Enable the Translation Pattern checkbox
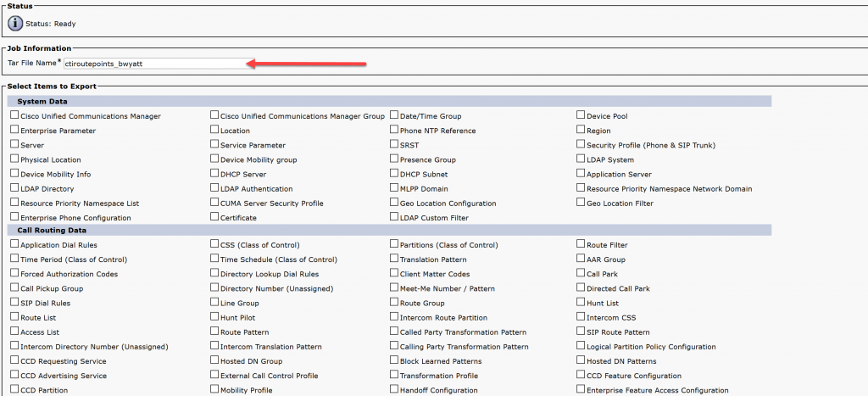868x396 pixels. [394, 258]
